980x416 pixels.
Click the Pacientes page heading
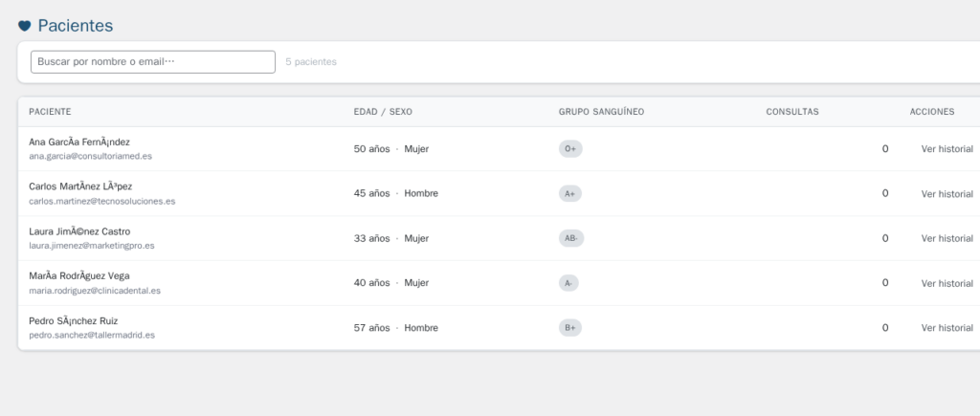pos(76,26)
